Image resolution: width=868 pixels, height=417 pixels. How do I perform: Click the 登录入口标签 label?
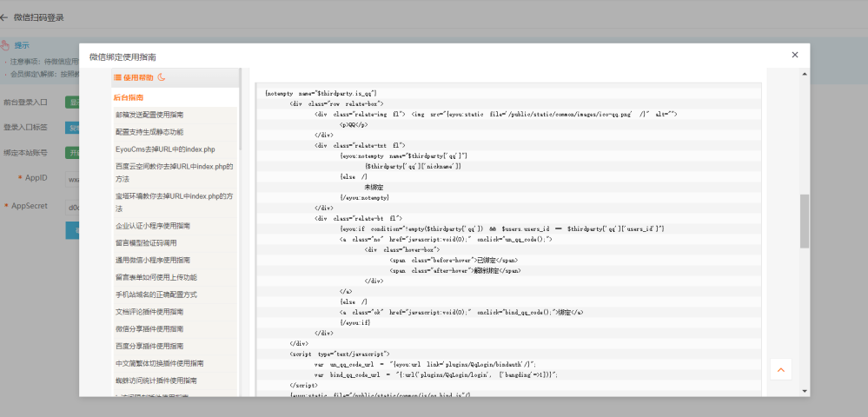click(25, 128)
